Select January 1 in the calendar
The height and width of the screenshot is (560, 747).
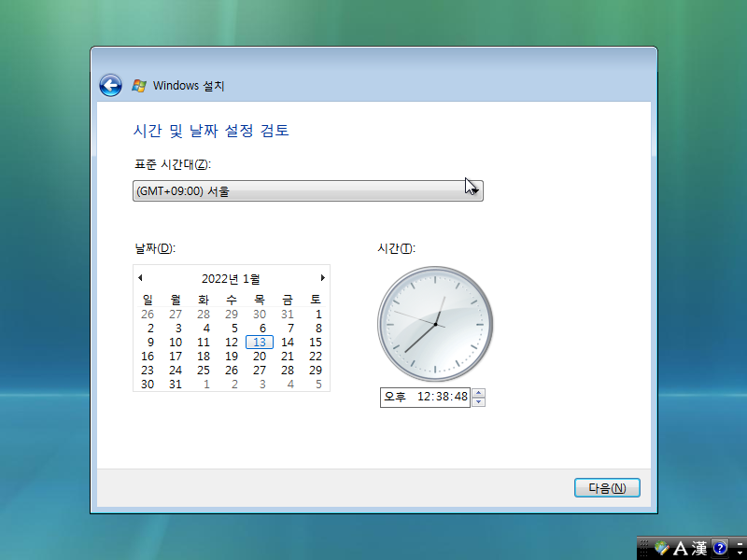point(318,315)
